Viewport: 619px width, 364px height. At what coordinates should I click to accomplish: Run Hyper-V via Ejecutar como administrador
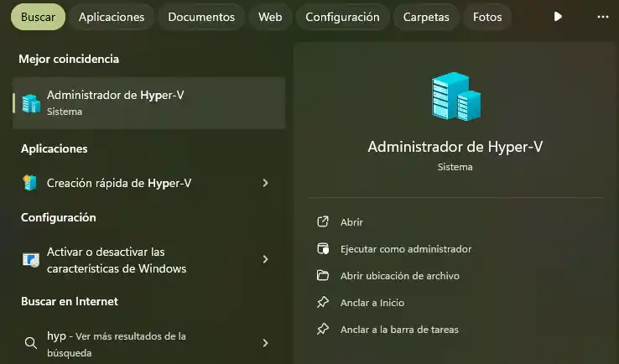coord(406,249)
